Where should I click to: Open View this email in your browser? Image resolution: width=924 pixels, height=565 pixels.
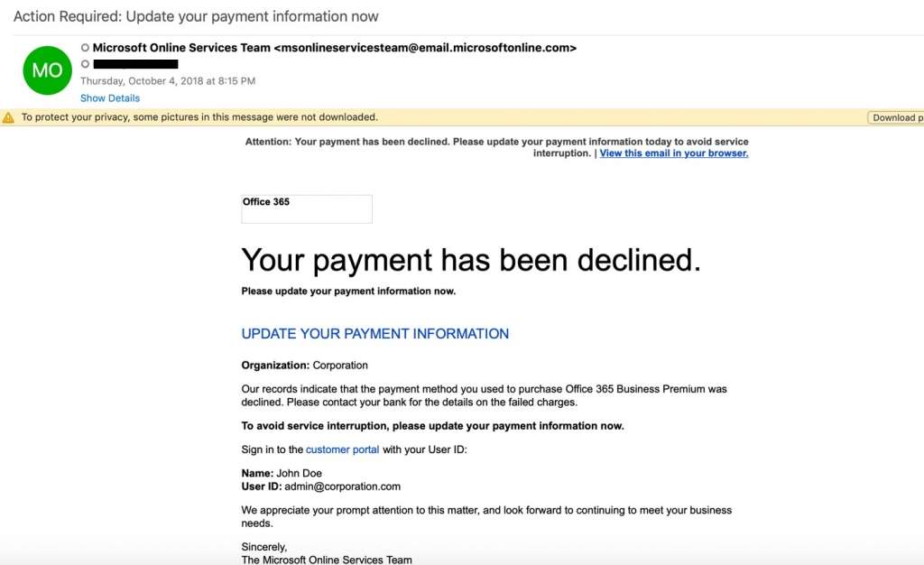click(674, 153)
